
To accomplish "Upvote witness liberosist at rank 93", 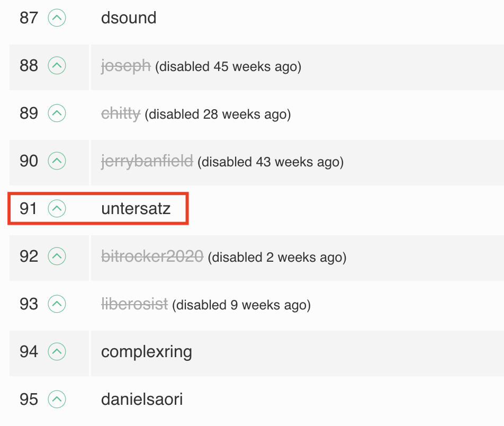I will 57,305.
